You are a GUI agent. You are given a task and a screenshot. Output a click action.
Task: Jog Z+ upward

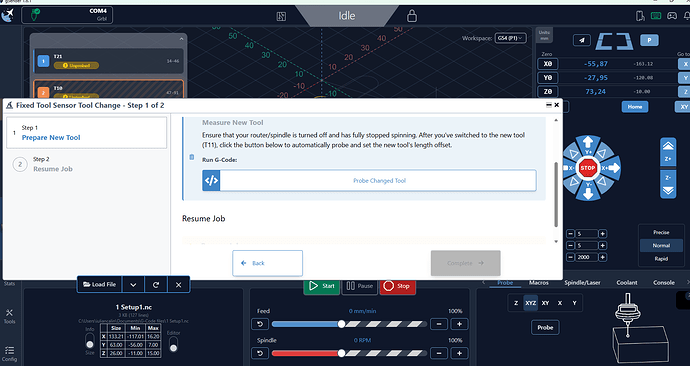tap(668, 152)
